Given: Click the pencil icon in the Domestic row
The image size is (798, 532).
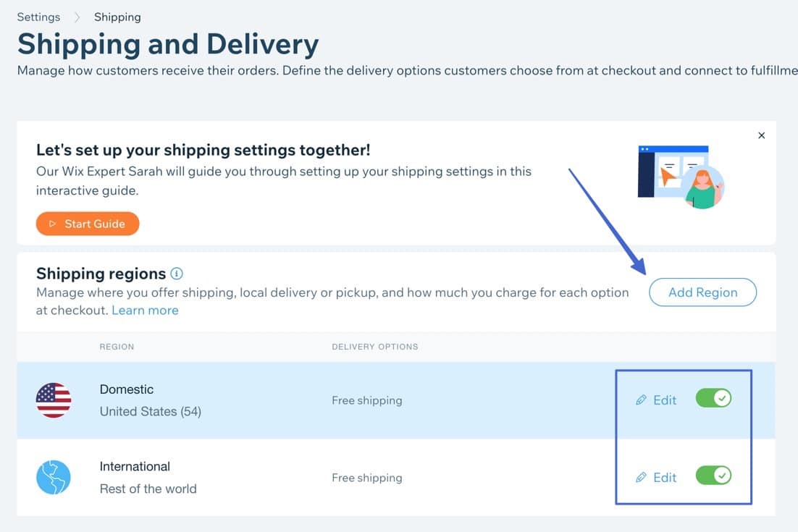Looking at the screenshot, I should click(x=641, y=400).
